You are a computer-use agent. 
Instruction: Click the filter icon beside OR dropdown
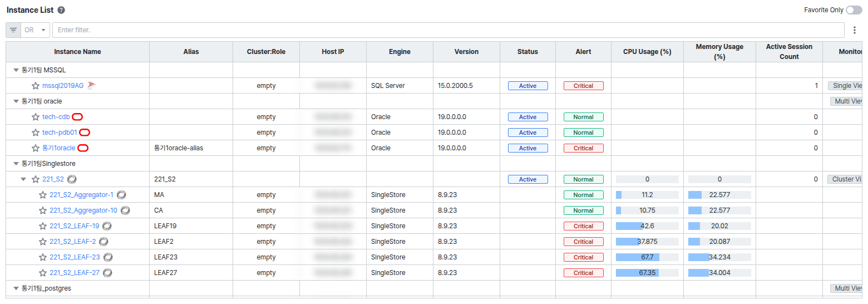[13, 30]
